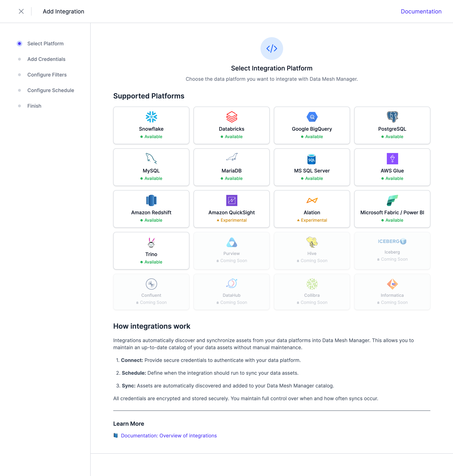Choose the Amazon Redshift platform name
This screenshot has width=453, height=476.
pyautogui.click(x=151, y=212)
